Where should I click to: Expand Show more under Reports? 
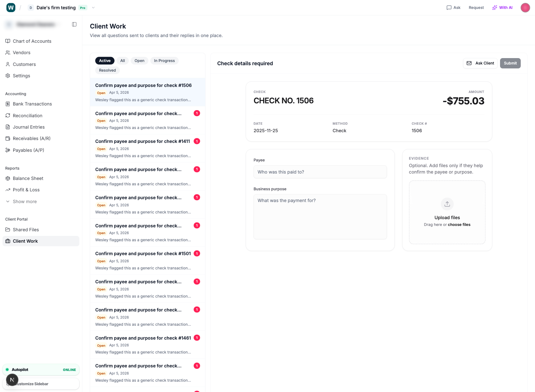(x=25, y=201)
